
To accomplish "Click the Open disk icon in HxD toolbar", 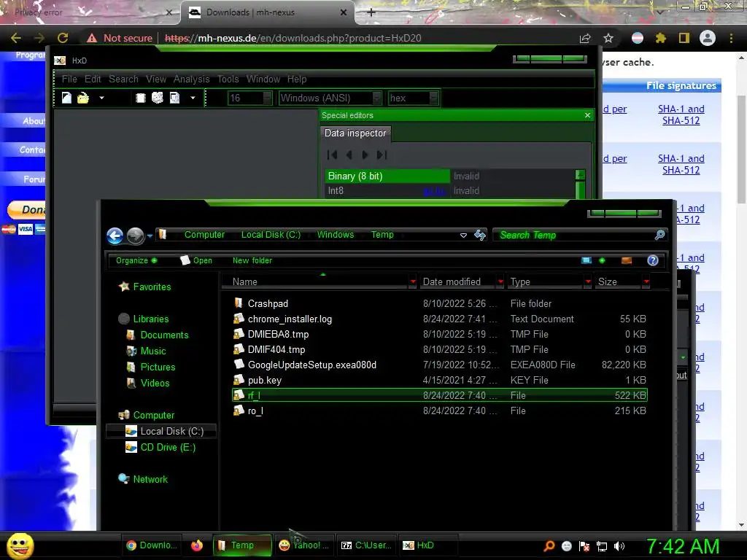I will [158, 98].
